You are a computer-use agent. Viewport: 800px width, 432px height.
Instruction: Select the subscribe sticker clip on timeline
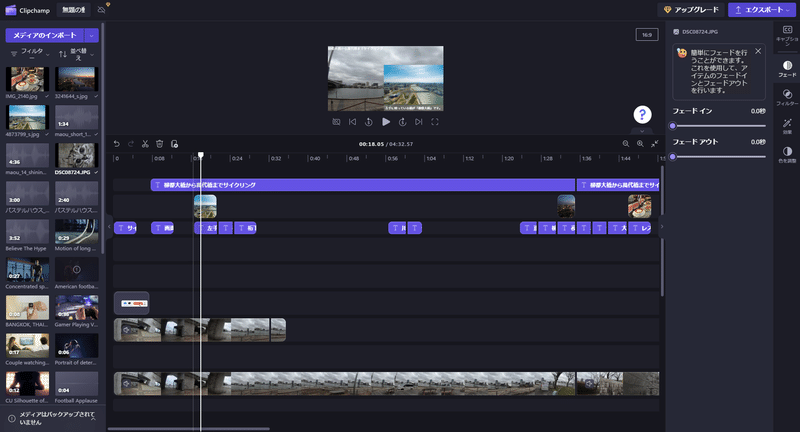pyautogui.click(x=132, y=303)
